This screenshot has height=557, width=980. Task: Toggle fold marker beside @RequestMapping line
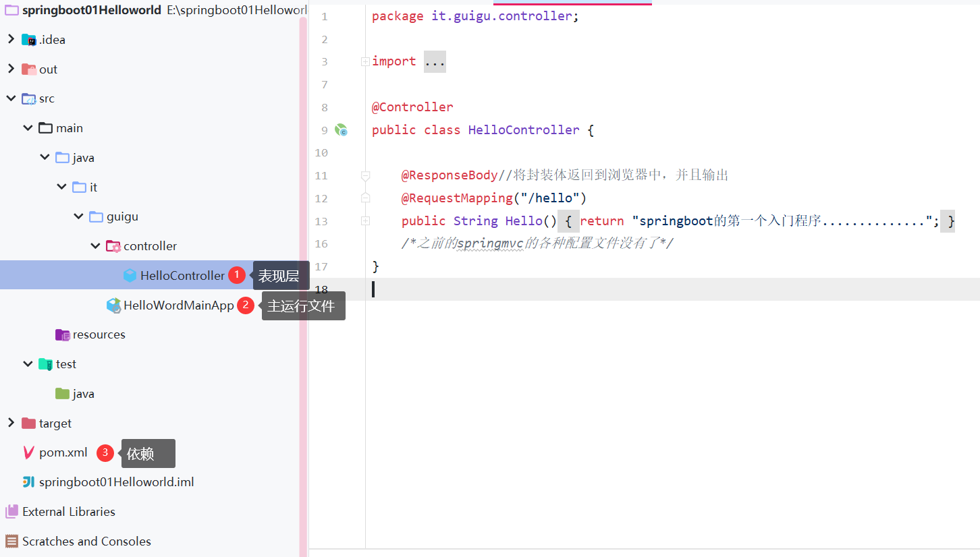point(365,198)
